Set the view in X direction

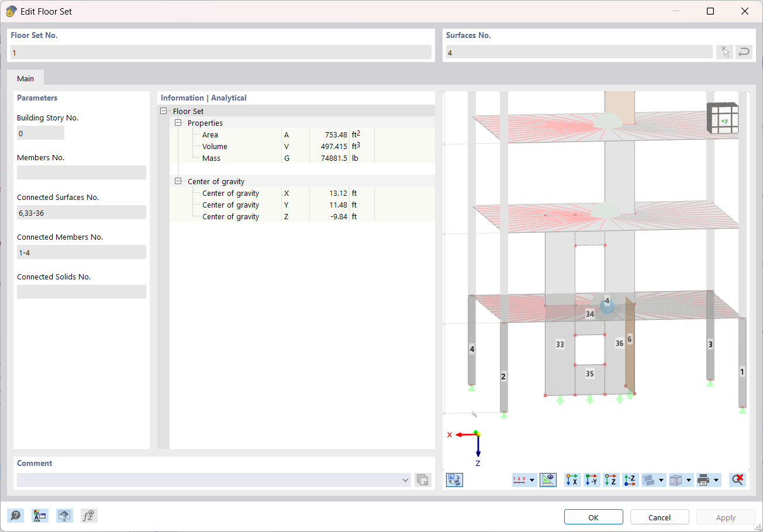[572, 480]
